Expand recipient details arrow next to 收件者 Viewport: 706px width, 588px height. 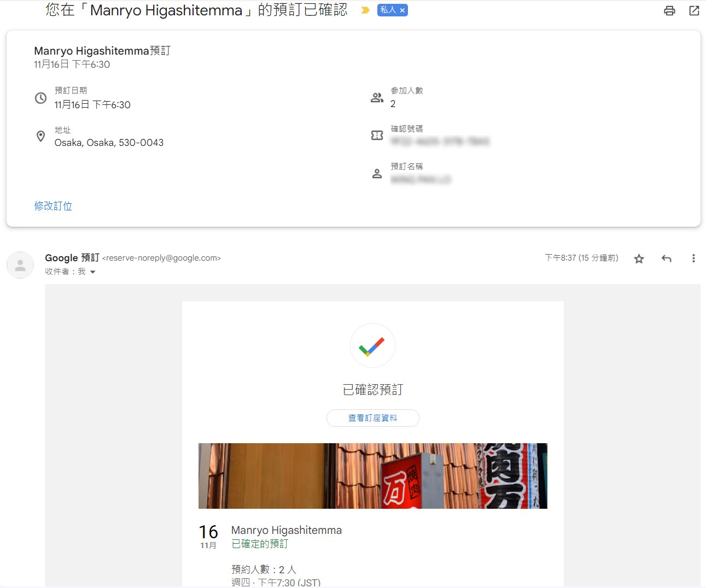[x=92, y=272]
